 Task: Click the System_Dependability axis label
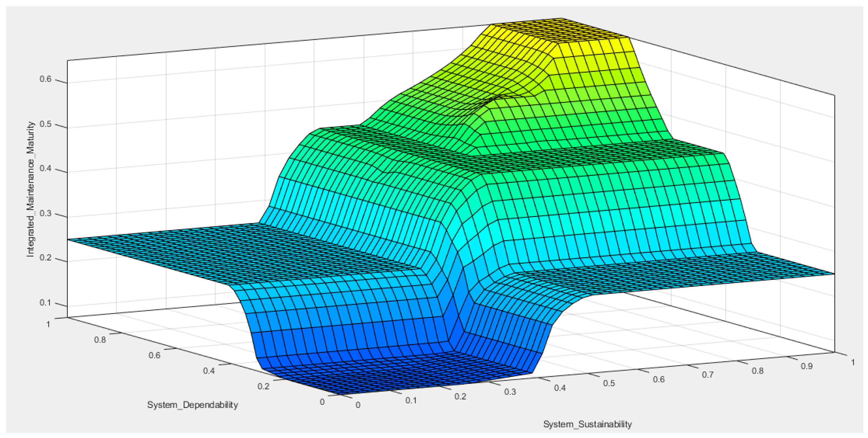pyautogui.click(x=192, y=405)
